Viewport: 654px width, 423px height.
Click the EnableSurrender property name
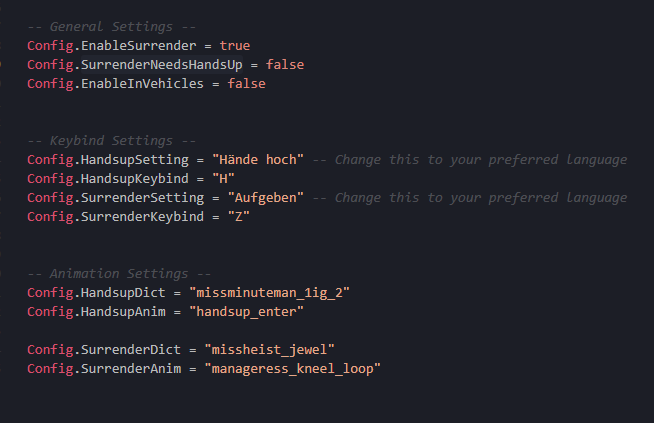tap(138, 45)
